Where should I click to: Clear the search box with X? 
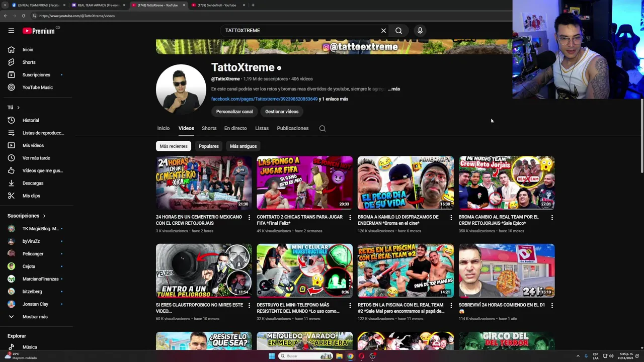(x=383, y=31)
